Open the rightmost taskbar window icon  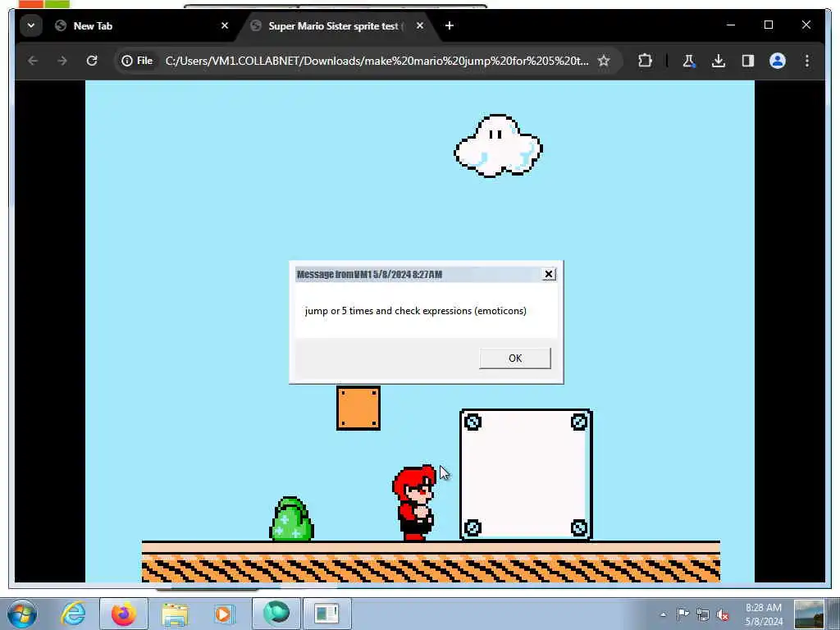[x=326, y=614]
